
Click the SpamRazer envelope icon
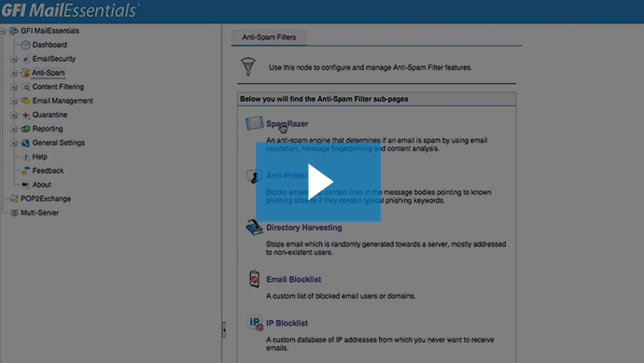click(254, 123)
